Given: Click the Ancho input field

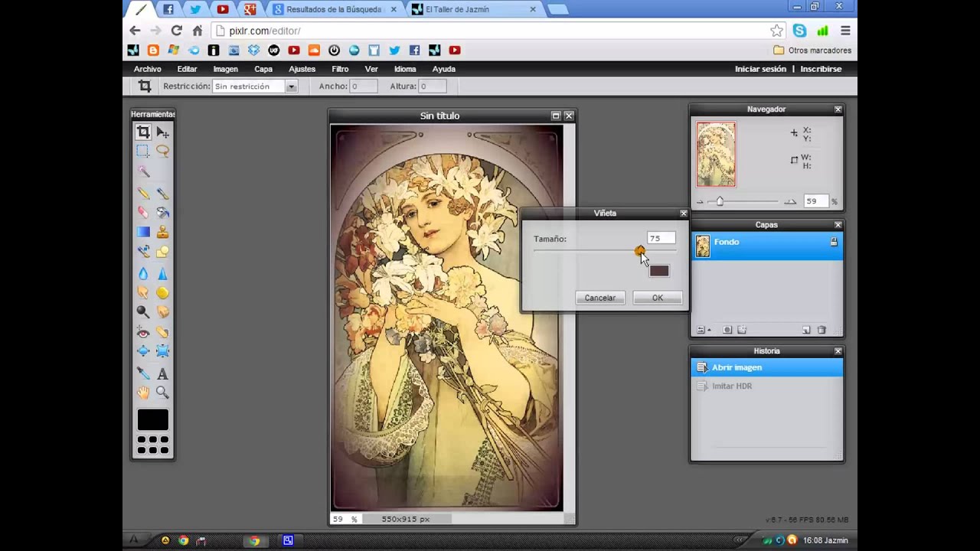Looking at the screenshot, I should point(364,86).
